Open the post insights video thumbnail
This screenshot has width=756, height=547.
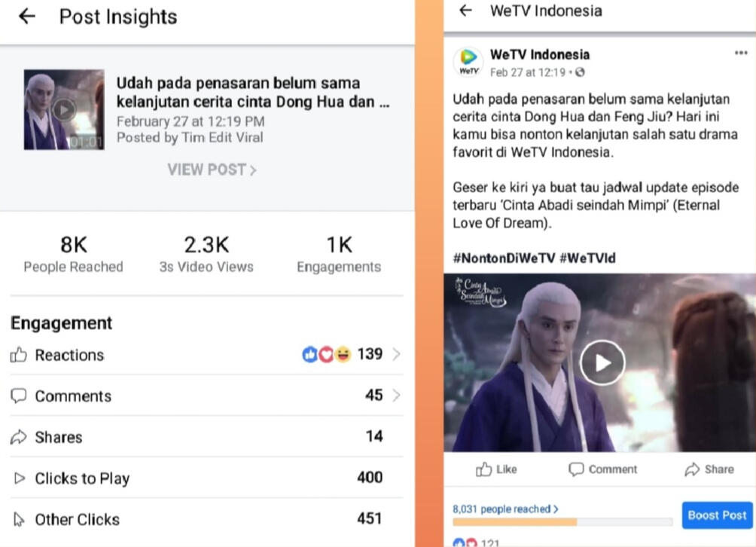click(x=64, y=109)
